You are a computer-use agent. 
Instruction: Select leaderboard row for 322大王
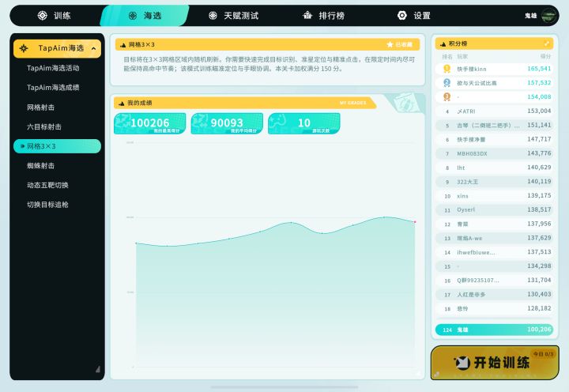tap(494, 182)
